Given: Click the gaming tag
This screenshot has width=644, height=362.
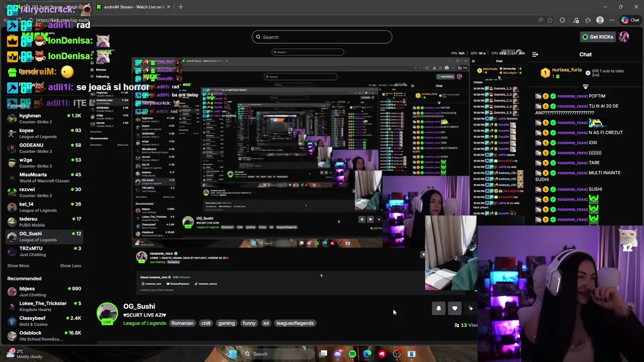Looking at the screenshot, I should 226,323.
